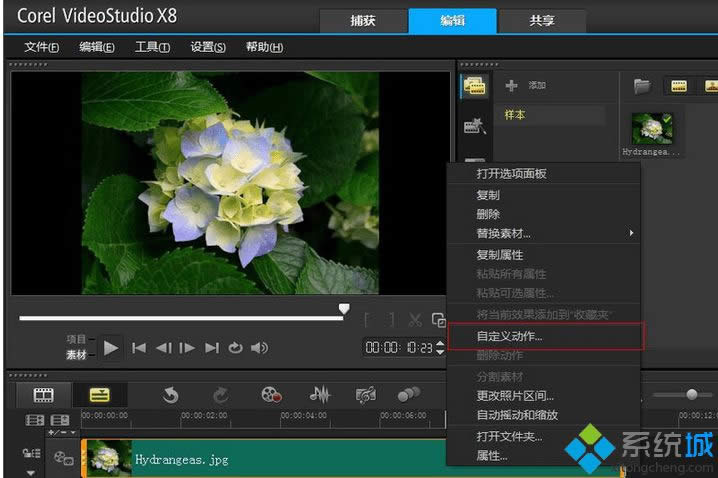
Task: Click the preview scrubber handle
Action: coord(344,309)
